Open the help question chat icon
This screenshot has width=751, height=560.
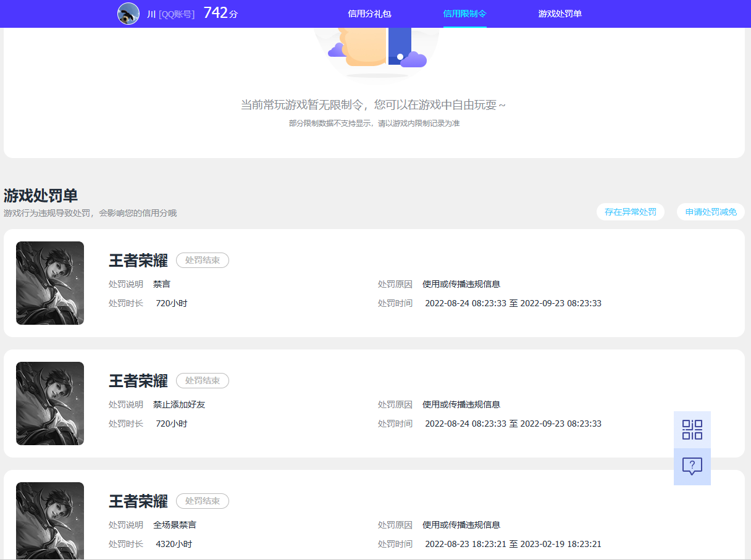point(692,467)
